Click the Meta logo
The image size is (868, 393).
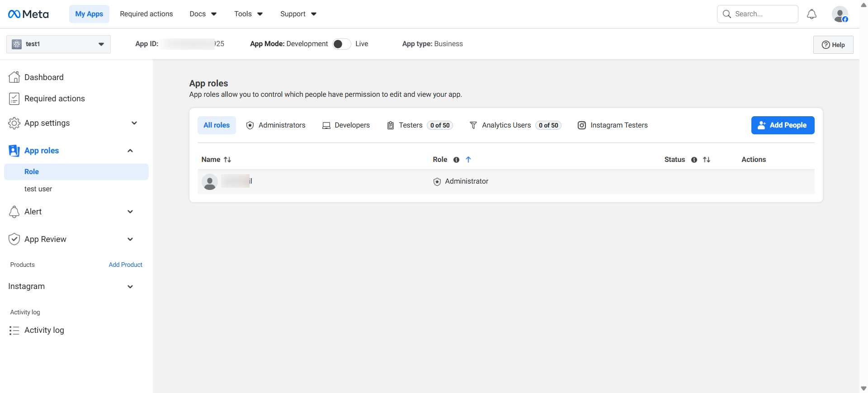28,14
